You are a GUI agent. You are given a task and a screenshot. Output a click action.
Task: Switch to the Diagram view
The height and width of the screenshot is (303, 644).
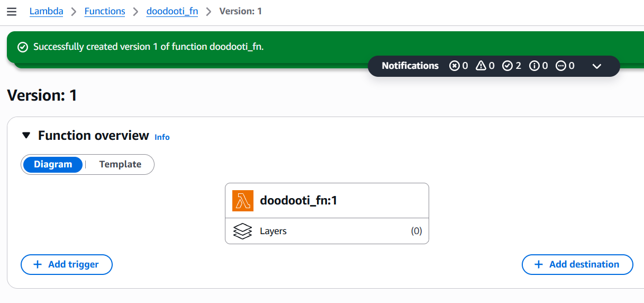(53, 164)
